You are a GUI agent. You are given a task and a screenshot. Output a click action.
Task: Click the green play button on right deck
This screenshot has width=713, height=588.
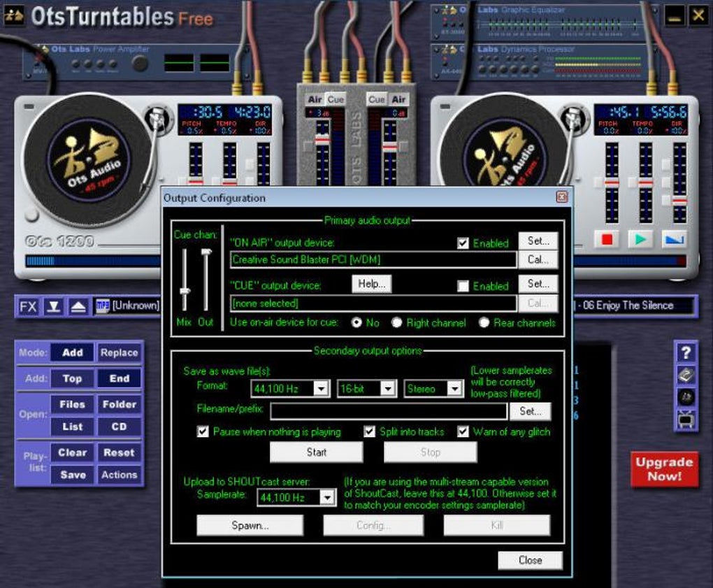pyautogui.click(x=640, y=239)
